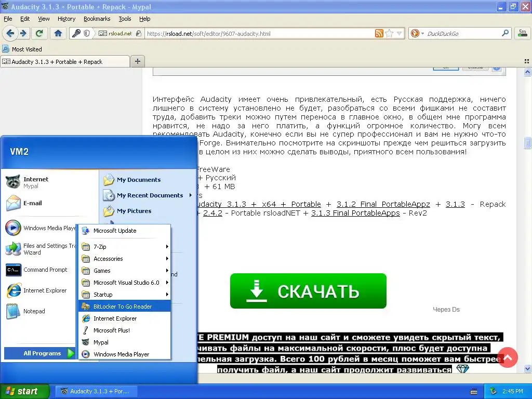Image resolution: width=532 pixels, height=399 pixels.
Task: Go back with the Back arrow
Action: pyautogui.click(x=10, y=33)
